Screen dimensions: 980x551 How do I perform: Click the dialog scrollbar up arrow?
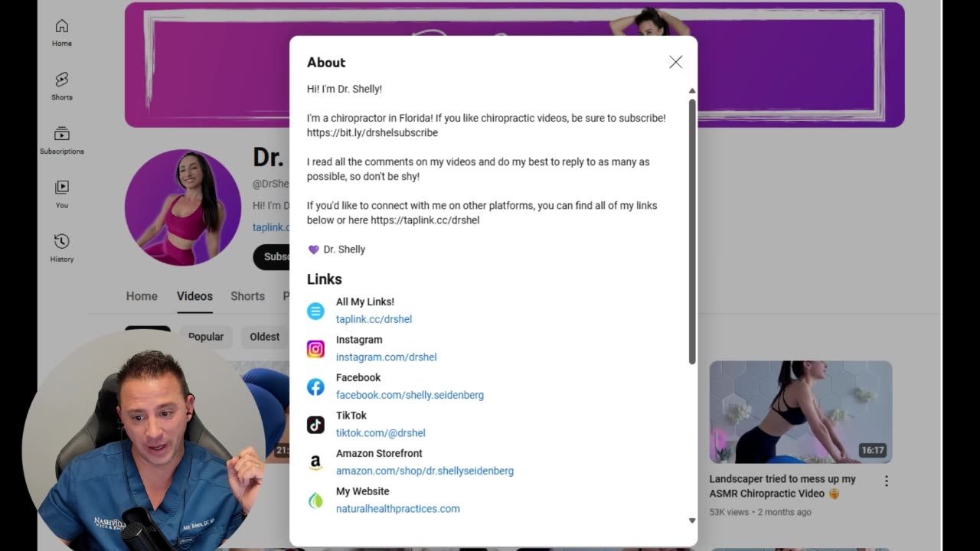point(692,90)
